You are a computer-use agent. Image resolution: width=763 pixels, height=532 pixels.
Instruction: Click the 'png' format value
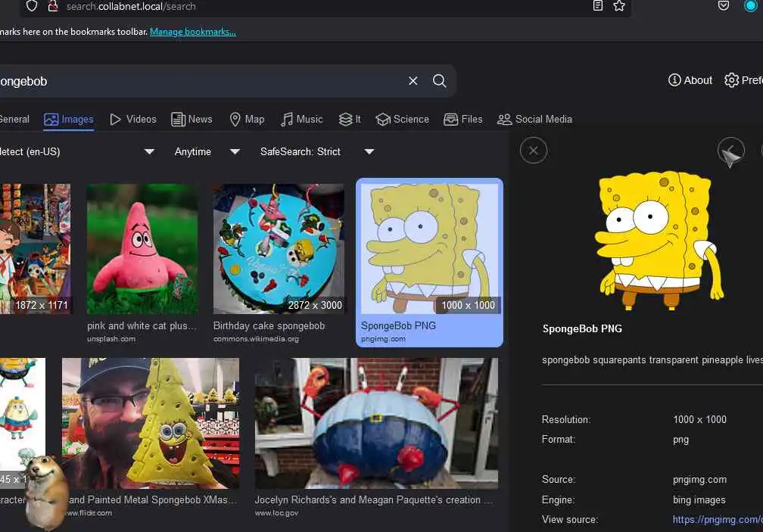pyautogui.click(x=680, y=440)
